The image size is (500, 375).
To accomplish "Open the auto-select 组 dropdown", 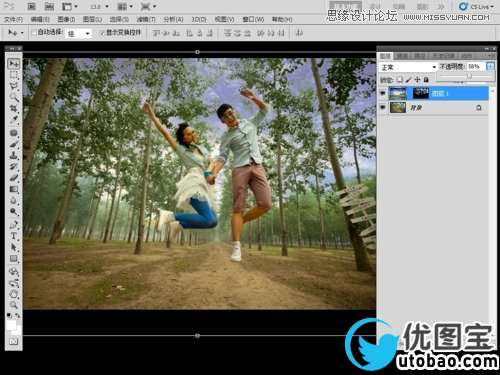I will tap(79, 33).
